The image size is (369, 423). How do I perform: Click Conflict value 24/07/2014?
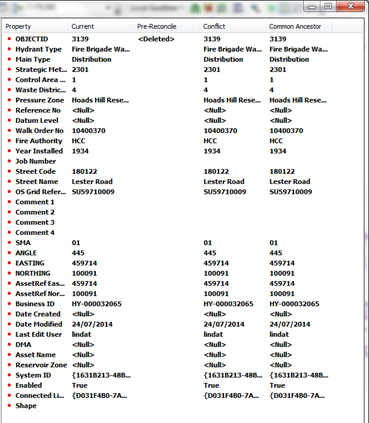tap(224, 324)
